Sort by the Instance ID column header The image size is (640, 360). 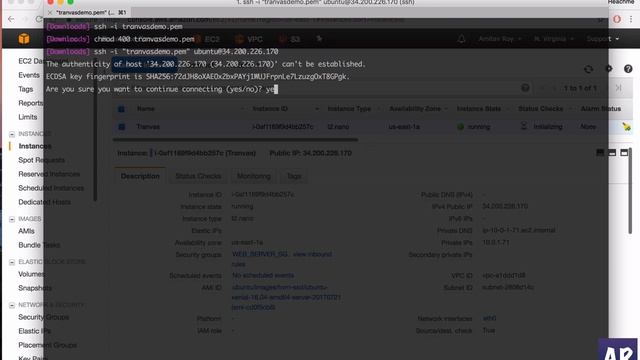click(270, 109)
